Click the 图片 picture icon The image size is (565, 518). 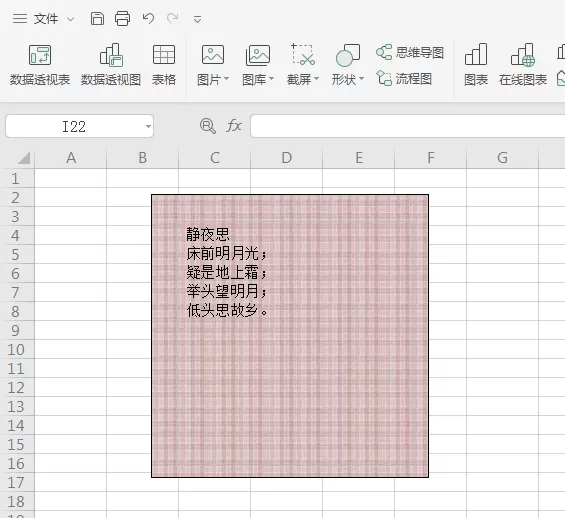coord(213,55)
